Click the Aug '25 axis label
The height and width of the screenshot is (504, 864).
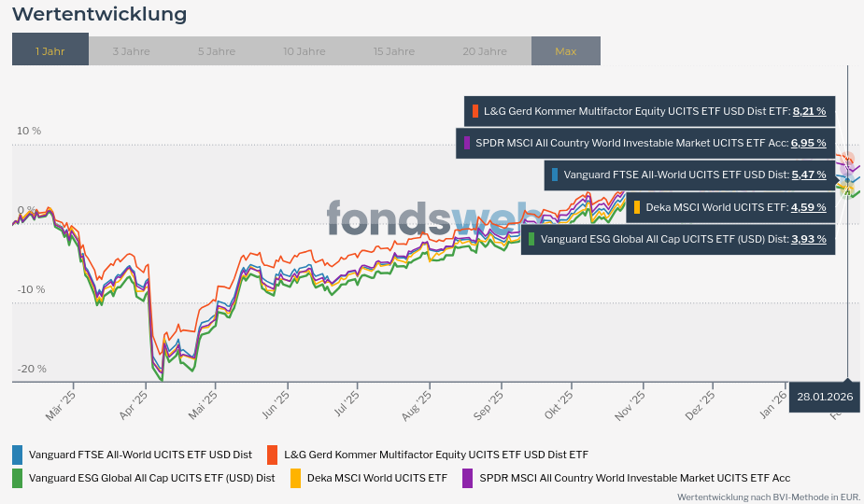click(417, 406)
